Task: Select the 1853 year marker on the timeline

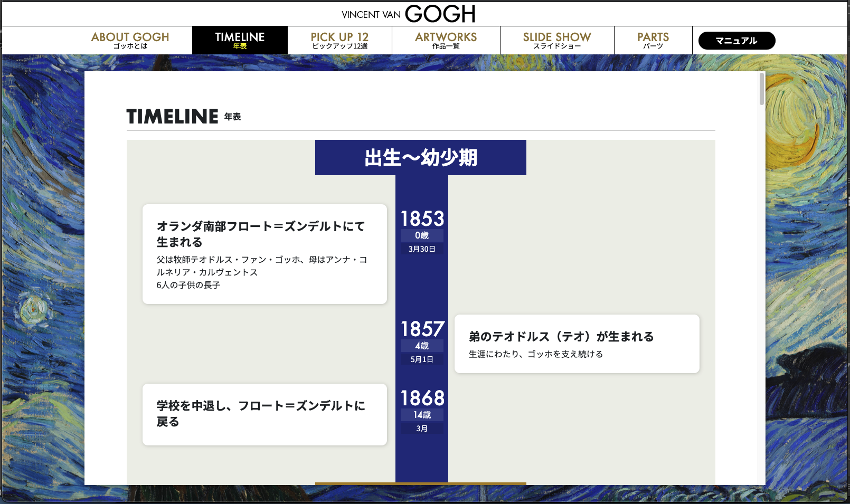Action: tap(422, 218)
